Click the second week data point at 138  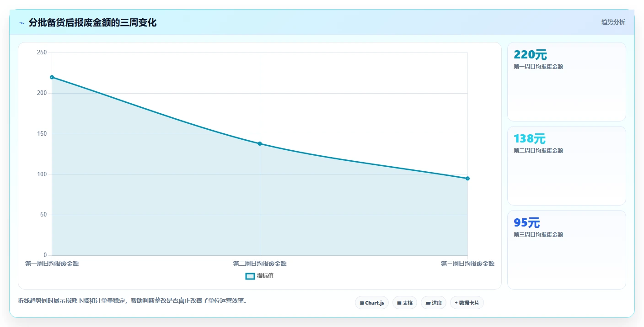pyautogui.click(x=260, y=144)
